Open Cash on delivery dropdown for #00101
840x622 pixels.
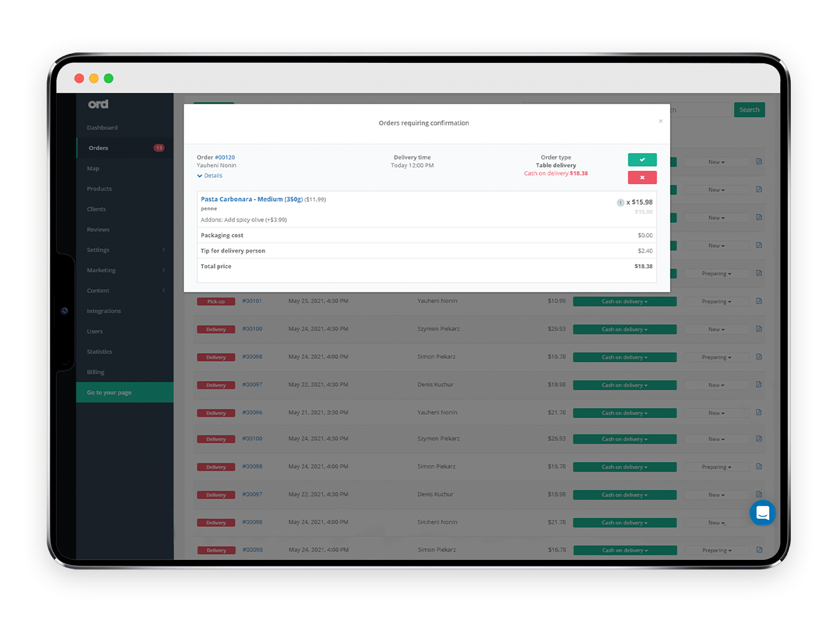624,302
